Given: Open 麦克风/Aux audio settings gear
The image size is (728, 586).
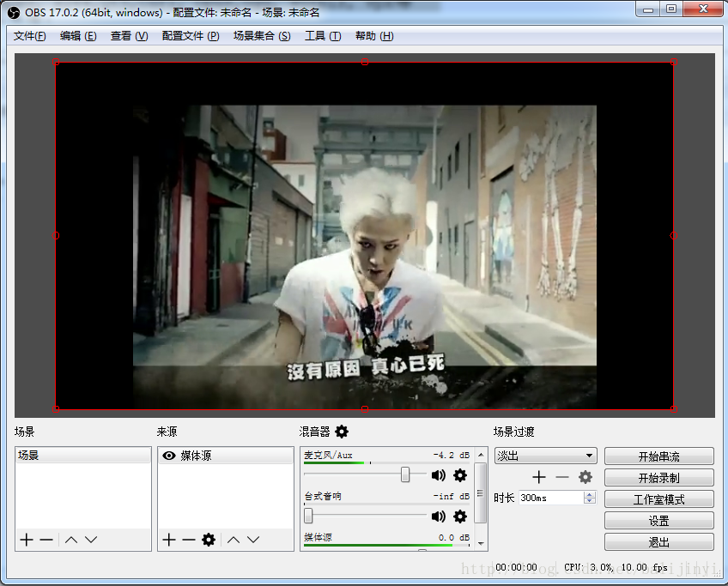Looking at the screenshot, I should point(459,475).
